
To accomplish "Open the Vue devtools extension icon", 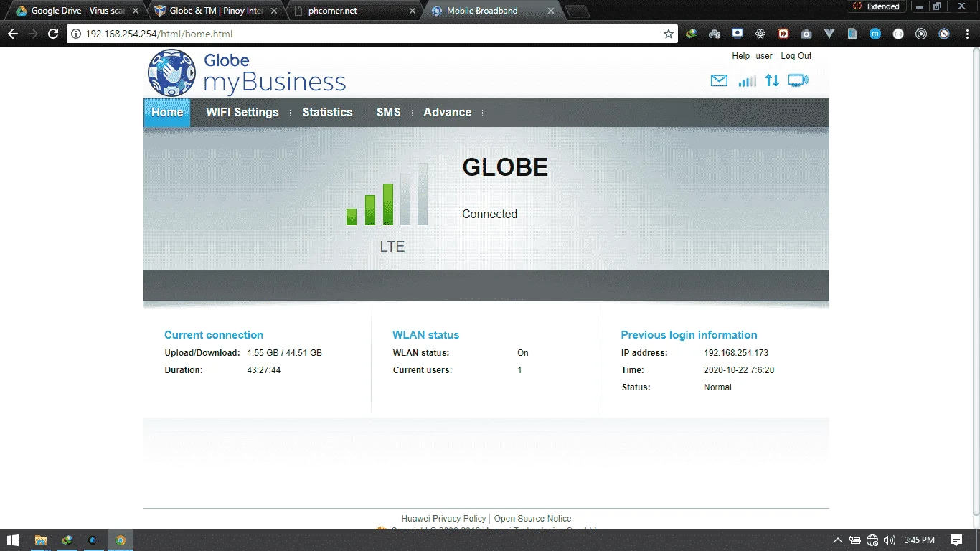I will (829, 34).
